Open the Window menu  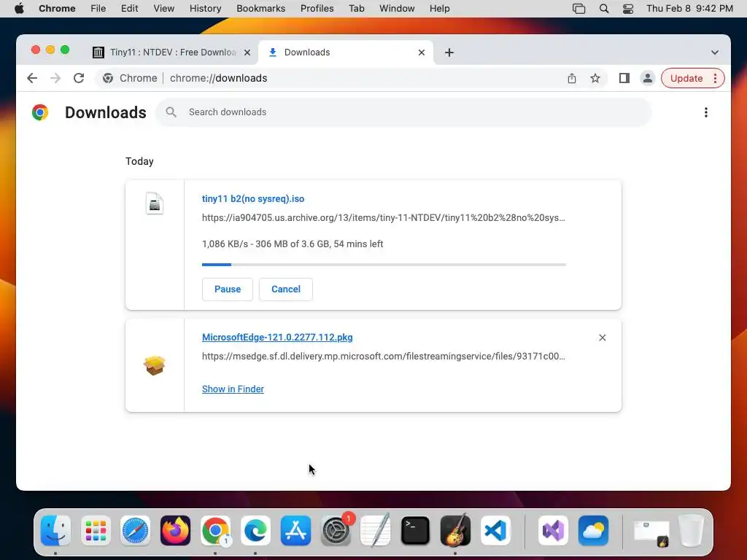pos(397,9)
